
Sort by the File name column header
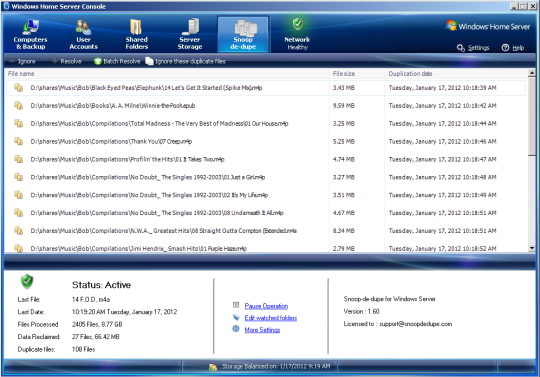click(21, 74)
